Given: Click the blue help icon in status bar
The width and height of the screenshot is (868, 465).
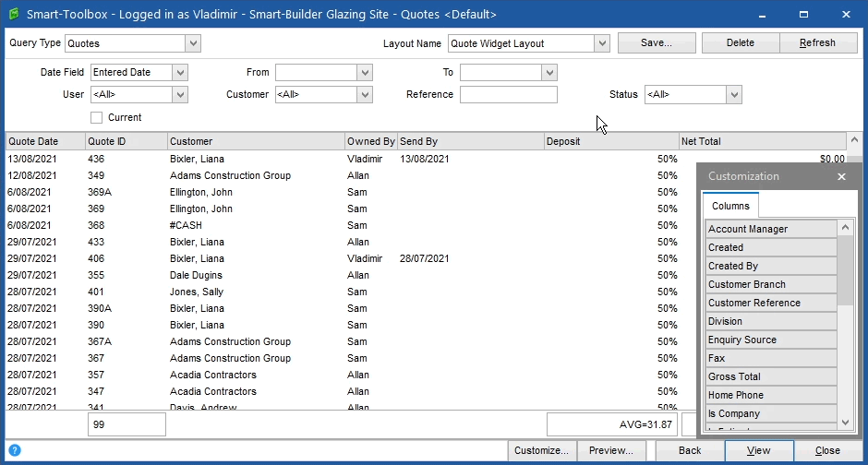Looking at the screenshot, I should [x=14, y=451].
